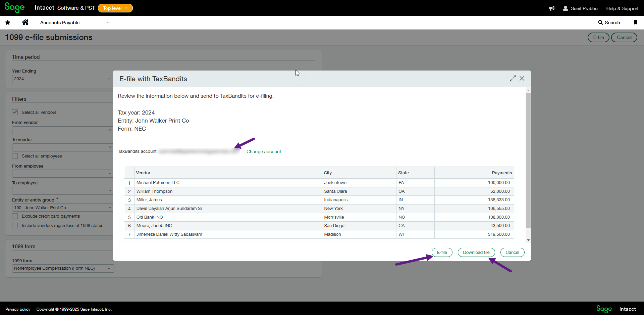The width and height of the screenshot is (644, 315).
Task: Toggle Select all employees checkbox
Action: click(x=15, y=156)
